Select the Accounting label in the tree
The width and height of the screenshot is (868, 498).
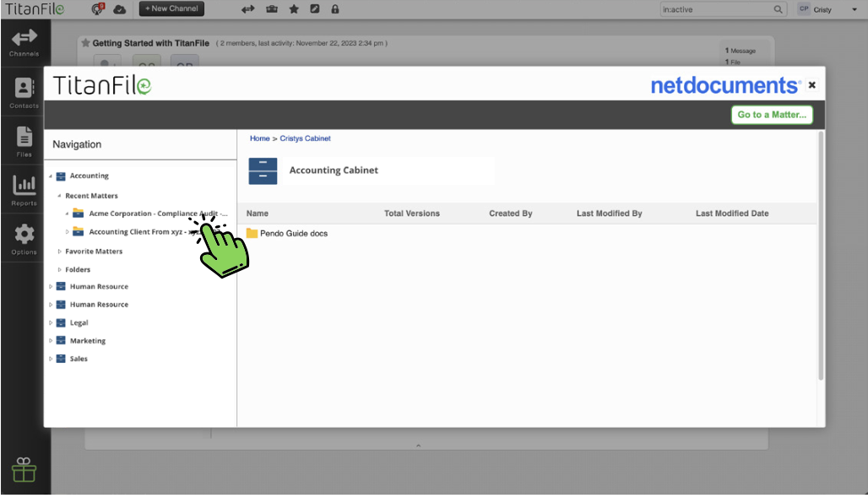click(x=90, y=176)
